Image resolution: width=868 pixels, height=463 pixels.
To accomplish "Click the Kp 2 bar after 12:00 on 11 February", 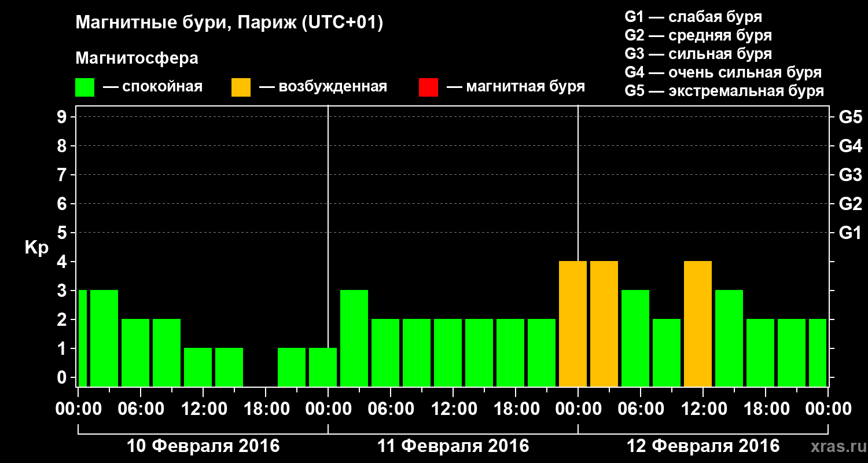I will tap(479, 352).
